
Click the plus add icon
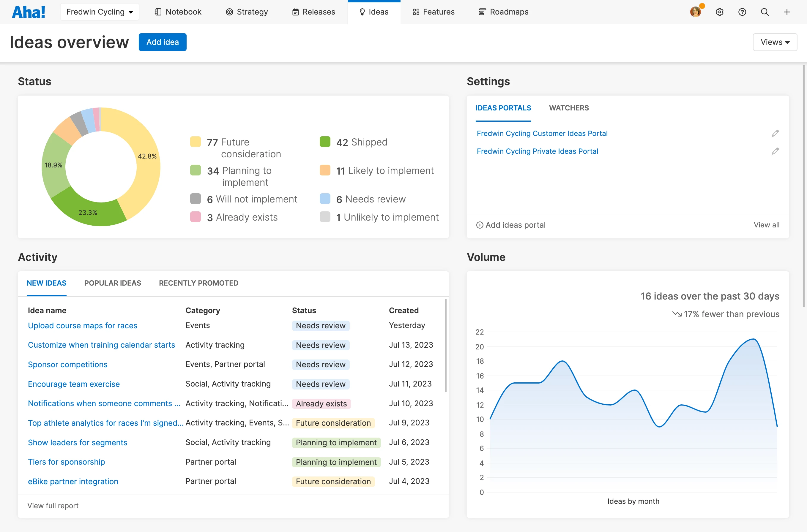(786, 12)
